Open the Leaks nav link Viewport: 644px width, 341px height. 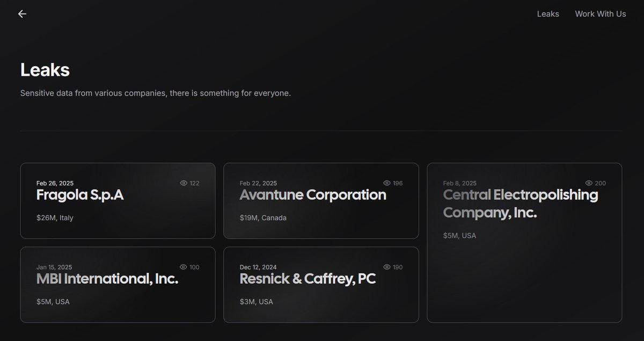[x=548, y=14]
